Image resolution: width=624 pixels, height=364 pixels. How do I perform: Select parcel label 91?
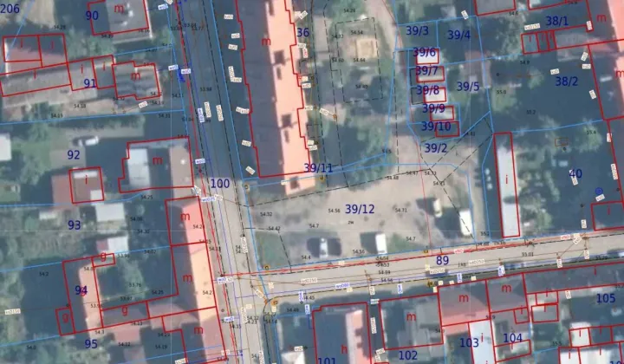pyautogui.click(x=90, y=83)
